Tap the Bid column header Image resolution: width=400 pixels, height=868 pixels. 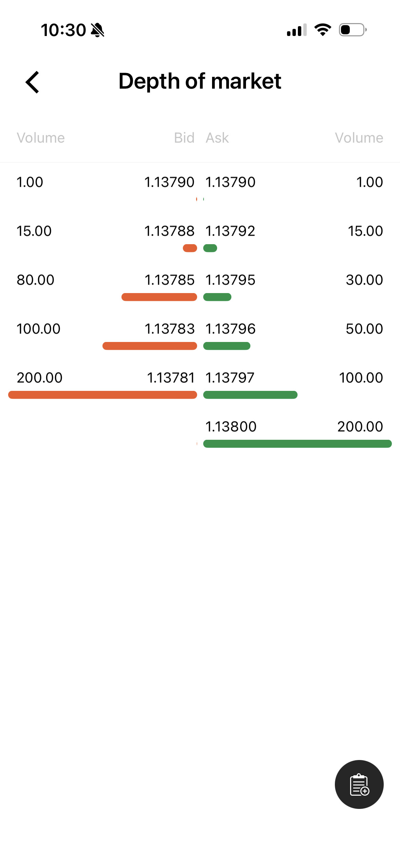coord(184,138)
